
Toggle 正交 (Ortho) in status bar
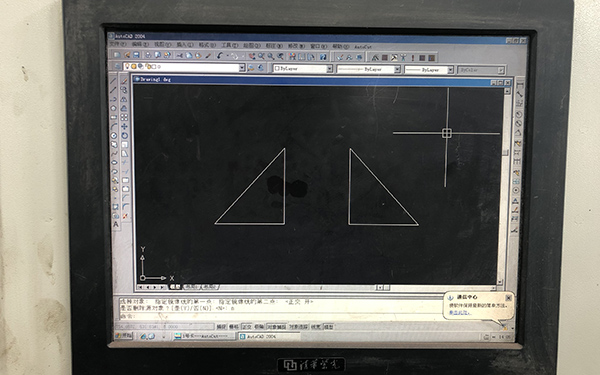pos(247,326)
